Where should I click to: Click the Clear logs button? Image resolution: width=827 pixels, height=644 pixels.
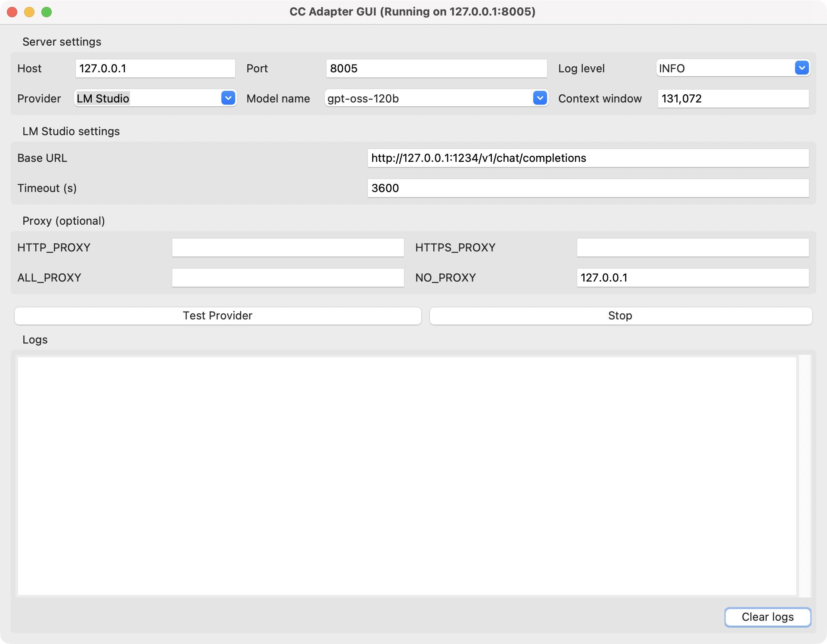tap(767, 617)
